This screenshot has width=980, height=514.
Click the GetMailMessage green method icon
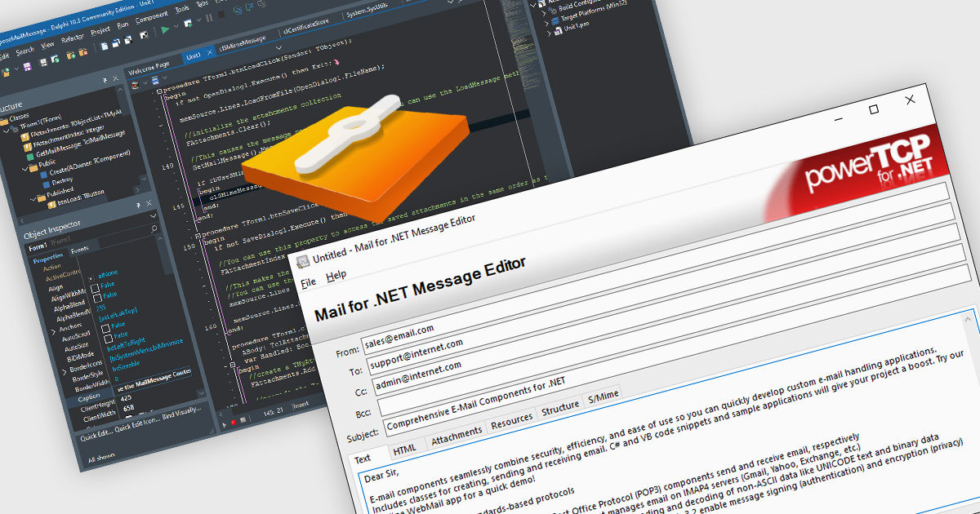29,156
